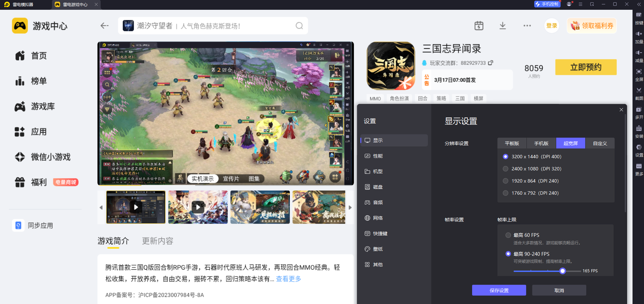The image size is (644, 304).
Task: Copy the player group number 882929733
Action: tap(491, 63)
